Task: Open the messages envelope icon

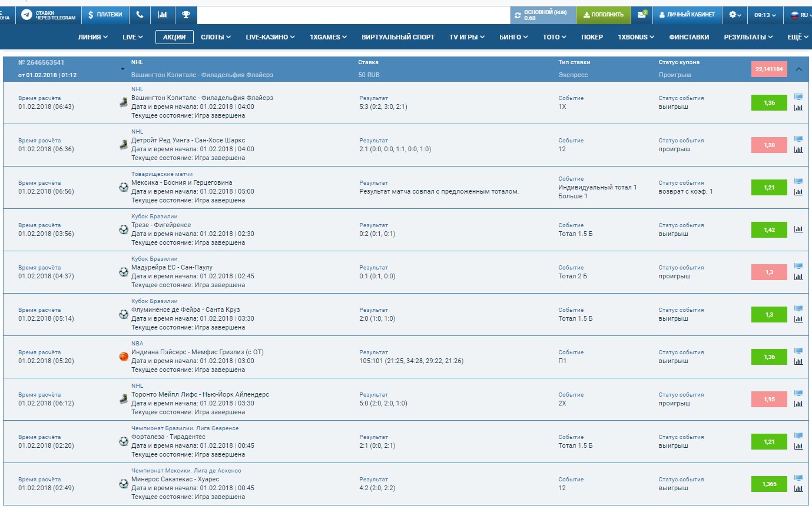Action: 642,15
